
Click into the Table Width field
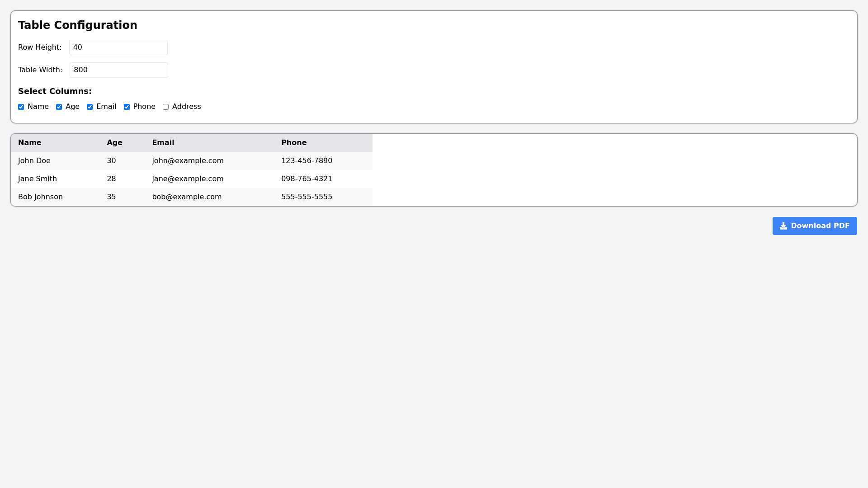tap(118, 70)
